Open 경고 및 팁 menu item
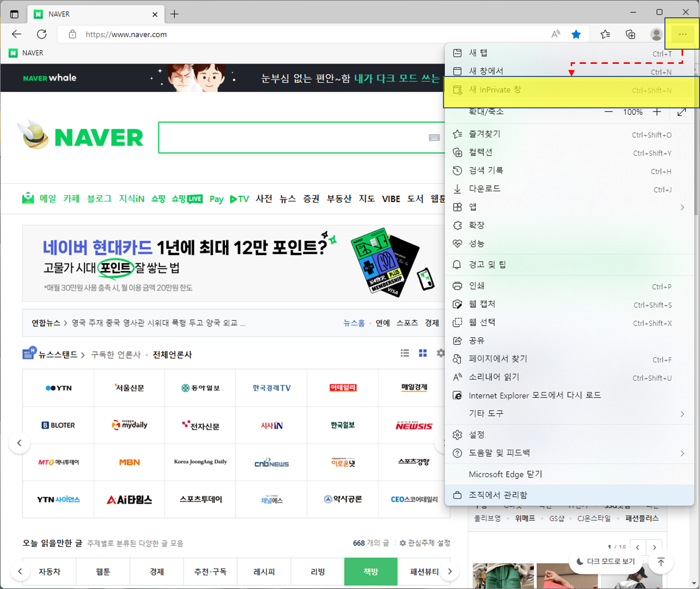700x589 pixels. point(570,265)
